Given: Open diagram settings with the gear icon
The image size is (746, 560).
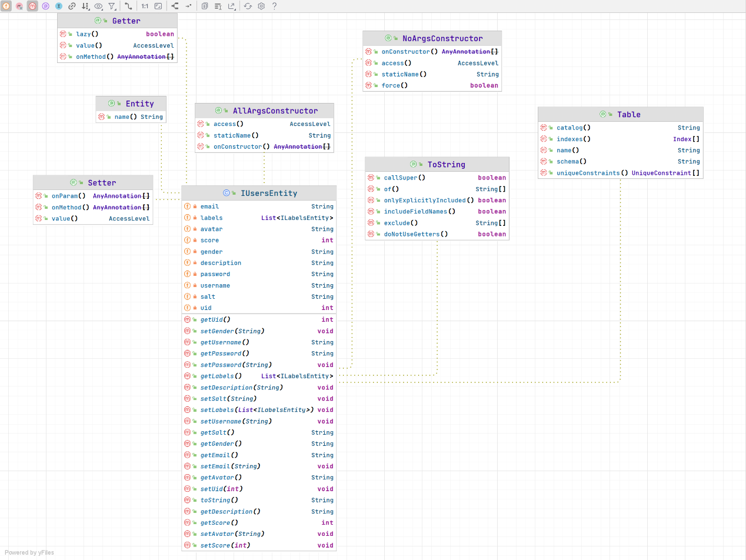Looking at the screenshot, I should 261,6.
